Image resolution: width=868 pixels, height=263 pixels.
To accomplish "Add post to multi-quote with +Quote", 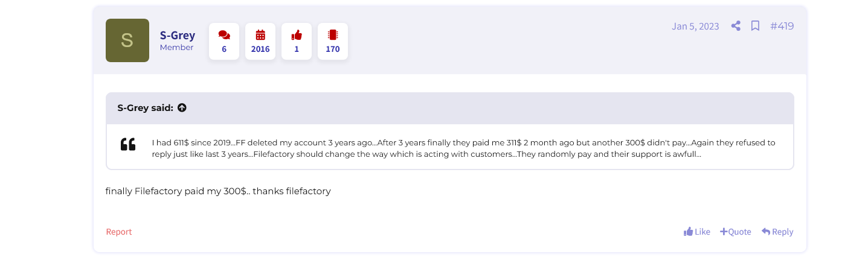I will [736, 232].
